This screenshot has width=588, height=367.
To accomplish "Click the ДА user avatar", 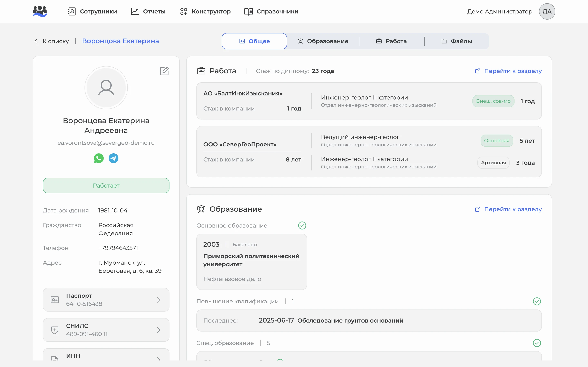I will (x=547, y=11).
